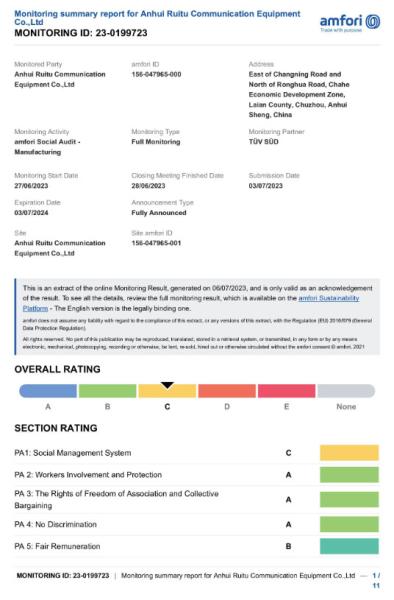Click the report title heading text

point(157,18)
